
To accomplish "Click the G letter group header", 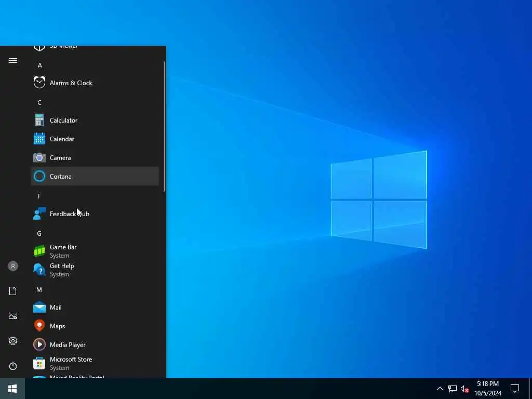I will (39, 233).
